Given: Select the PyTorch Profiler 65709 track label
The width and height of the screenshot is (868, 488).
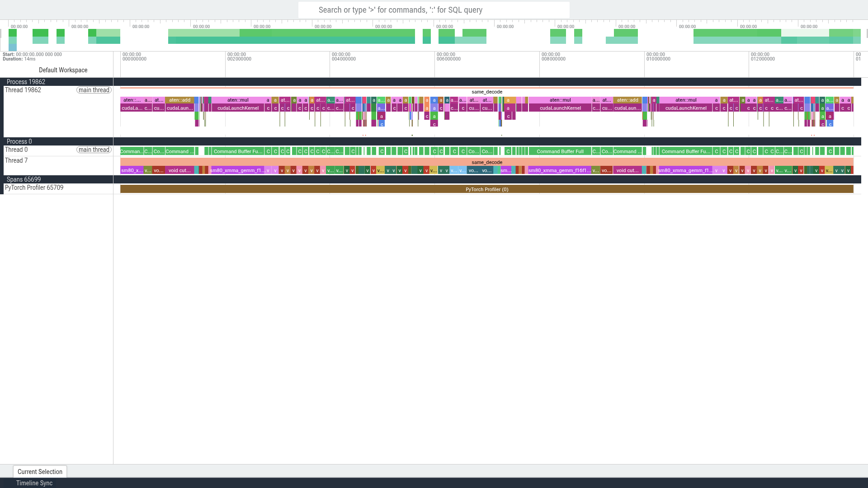Looking at the screenshot, I should pos(34,188).
